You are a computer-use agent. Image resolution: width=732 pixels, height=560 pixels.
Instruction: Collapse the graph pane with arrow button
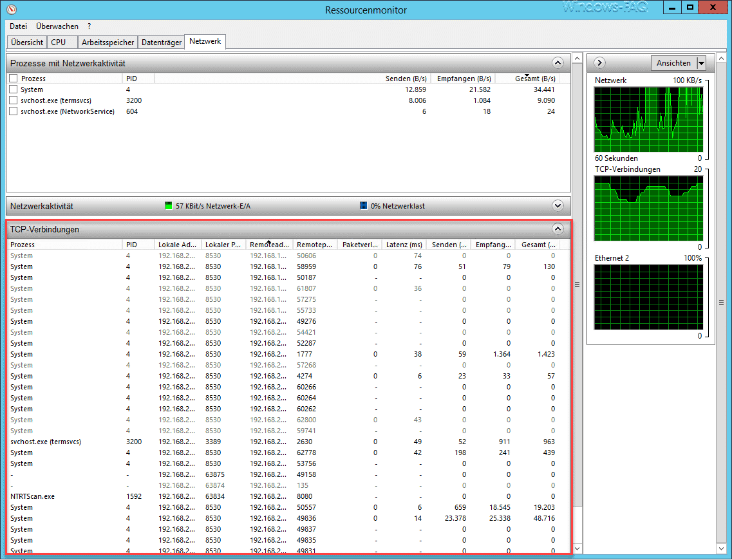pos(599,62)
